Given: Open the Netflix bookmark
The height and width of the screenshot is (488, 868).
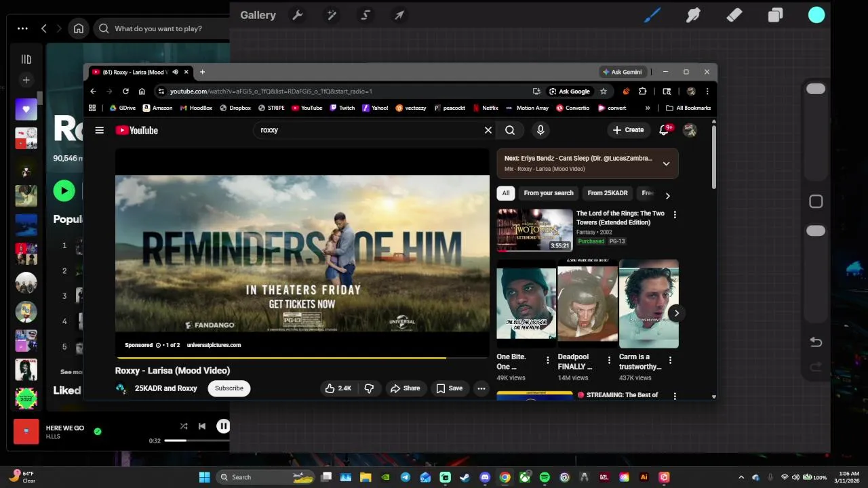Looking at the screenshot, I should (x=486, y=108).
